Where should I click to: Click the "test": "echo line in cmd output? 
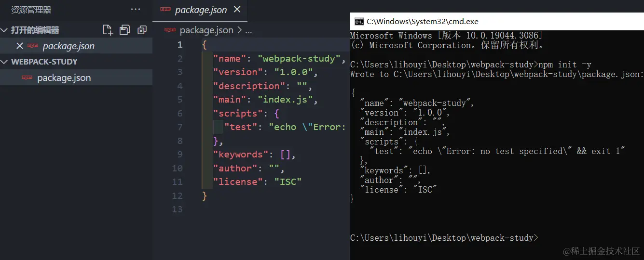497,151
